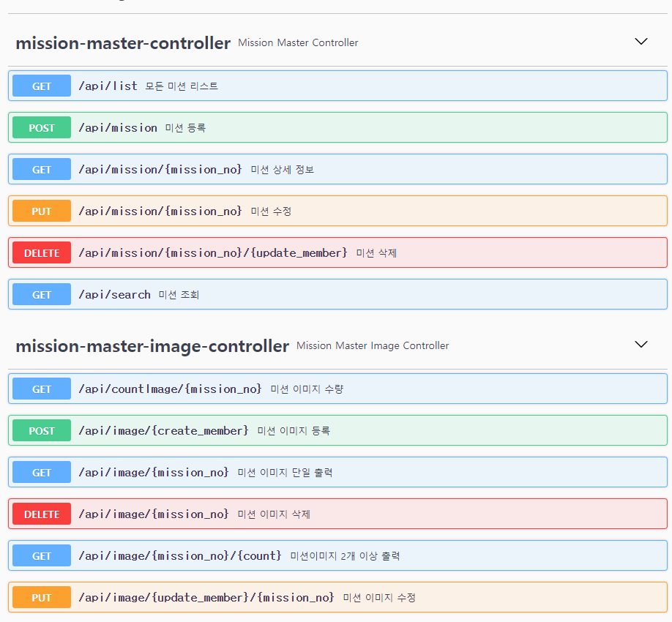Select the mission detail endpoint /api/mission/{mission_no}
Image resolution: width=672 pixels, height=622 pixels.
tap(337, 169)
